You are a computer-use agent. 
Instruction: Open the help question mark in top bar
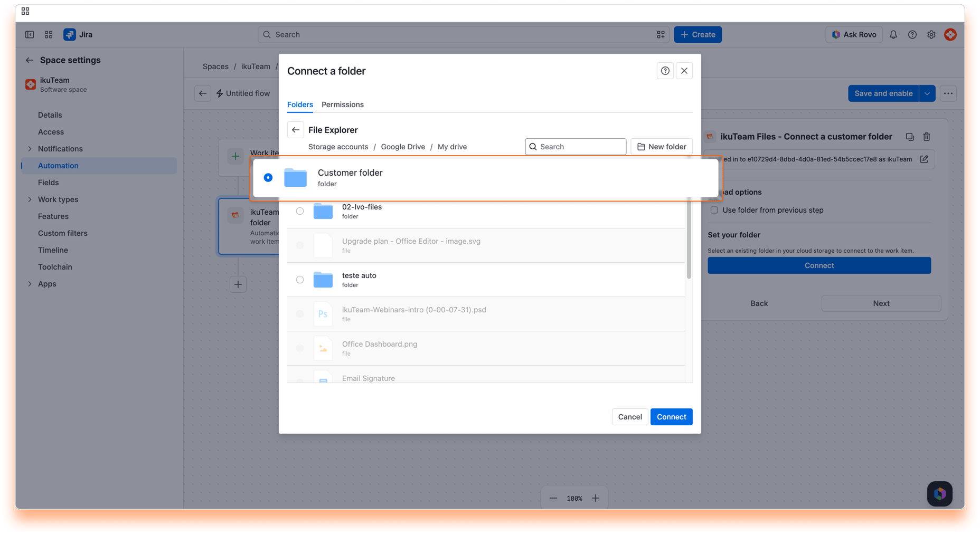912,34
